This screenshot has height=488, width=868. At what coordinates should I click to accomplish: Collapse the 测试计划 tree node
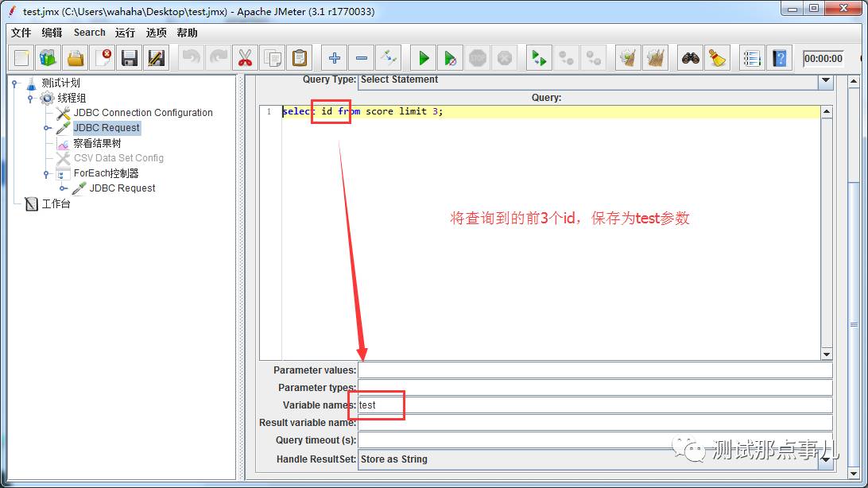(15, 83)
